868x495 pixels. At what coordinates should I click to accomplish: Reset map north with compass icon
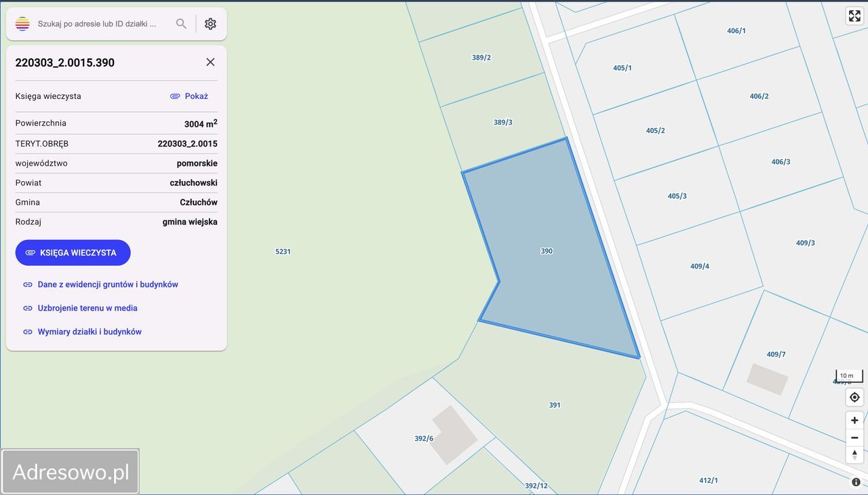[854, 455]
